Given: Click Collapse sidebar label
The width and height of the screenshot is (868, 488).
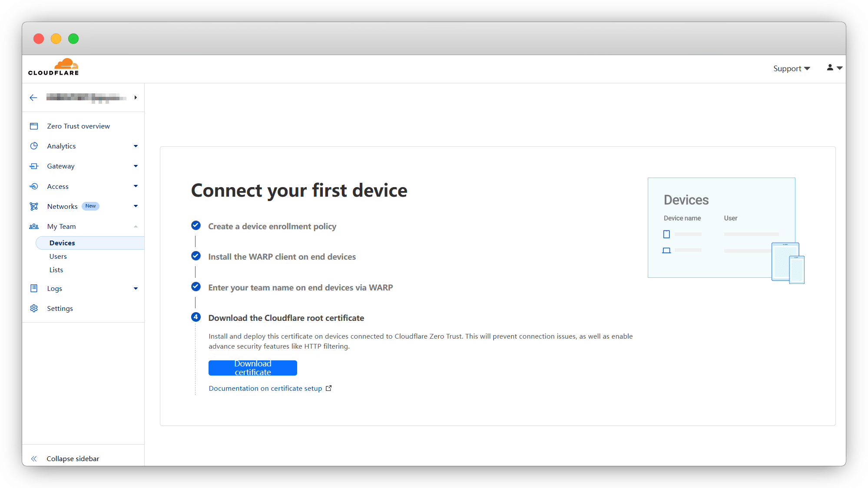Looking at the screenshot, I should [x=73, y=458].
